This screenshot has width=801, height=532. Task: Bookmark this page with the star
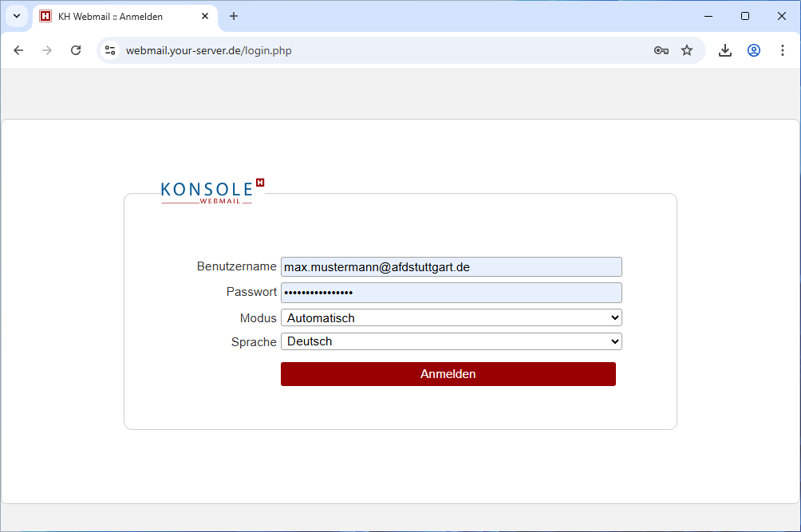(687, 50)
